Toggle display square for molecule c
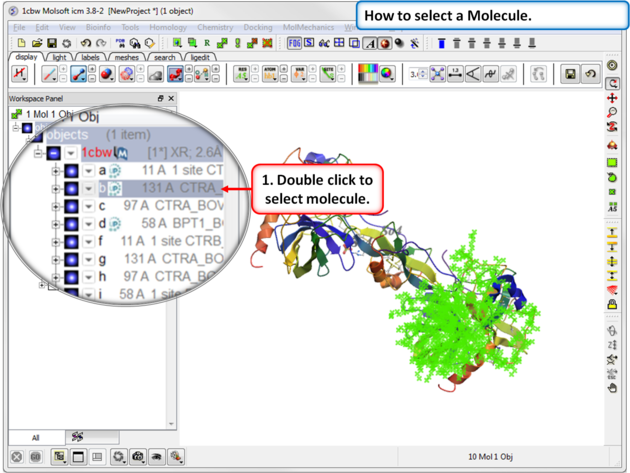This screenshot has width=630, height=473. (x=72, y=206)
